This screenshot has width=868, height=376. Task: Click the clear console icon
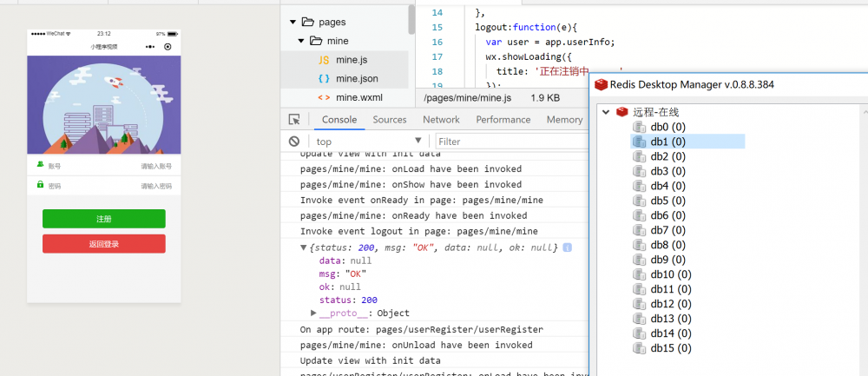(294, 142)
